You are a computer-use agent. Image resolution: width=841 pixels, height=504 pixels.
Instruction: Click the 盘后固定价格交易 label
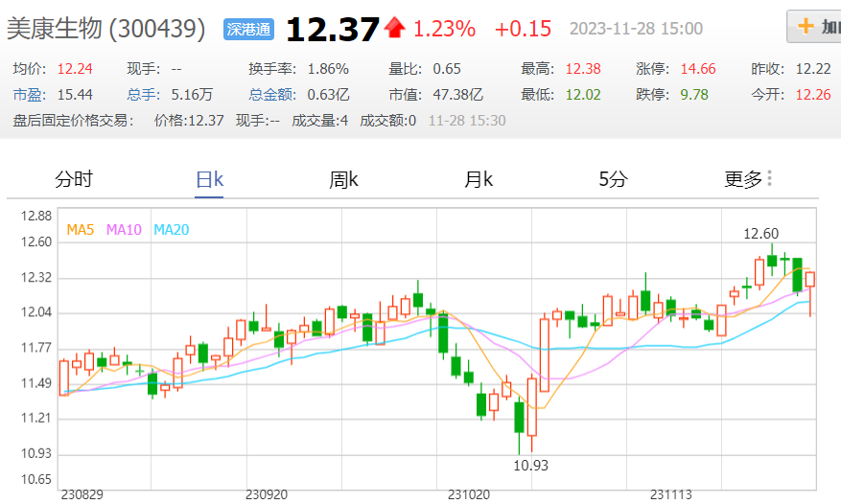point(74,121)
